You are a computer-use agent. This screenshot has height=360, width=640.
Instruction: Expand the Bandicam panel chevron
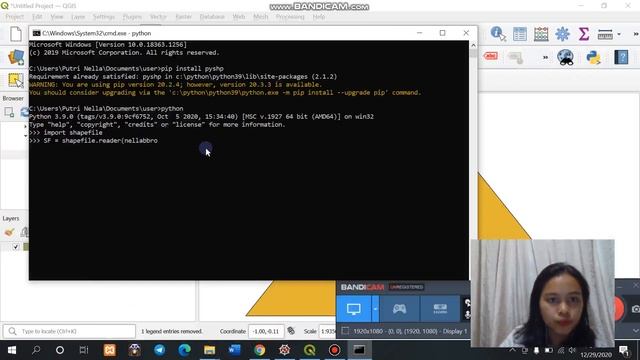pos(636,331)
